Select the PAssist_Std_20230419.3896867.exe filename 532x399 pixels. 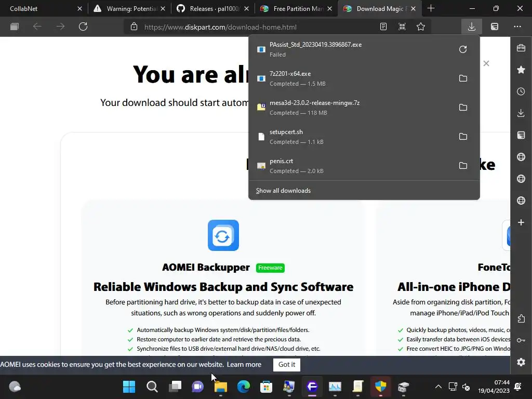(315, 45)
